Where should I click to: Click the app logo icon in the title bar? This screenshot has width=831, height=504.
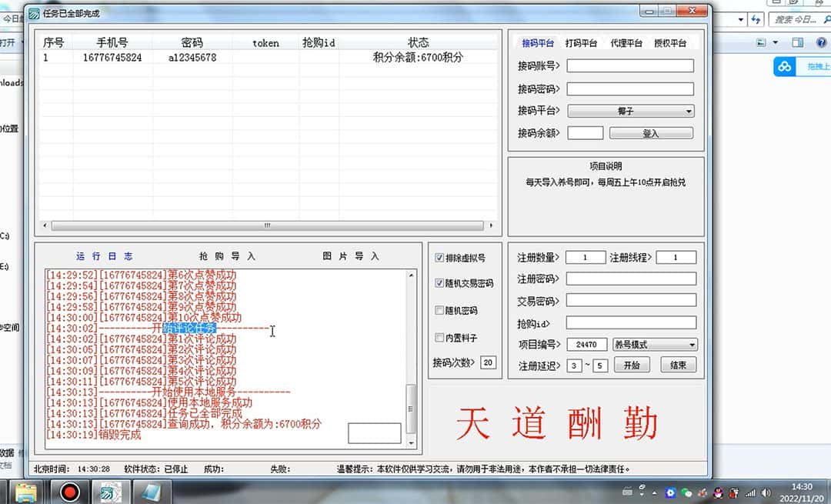point(34,13)
